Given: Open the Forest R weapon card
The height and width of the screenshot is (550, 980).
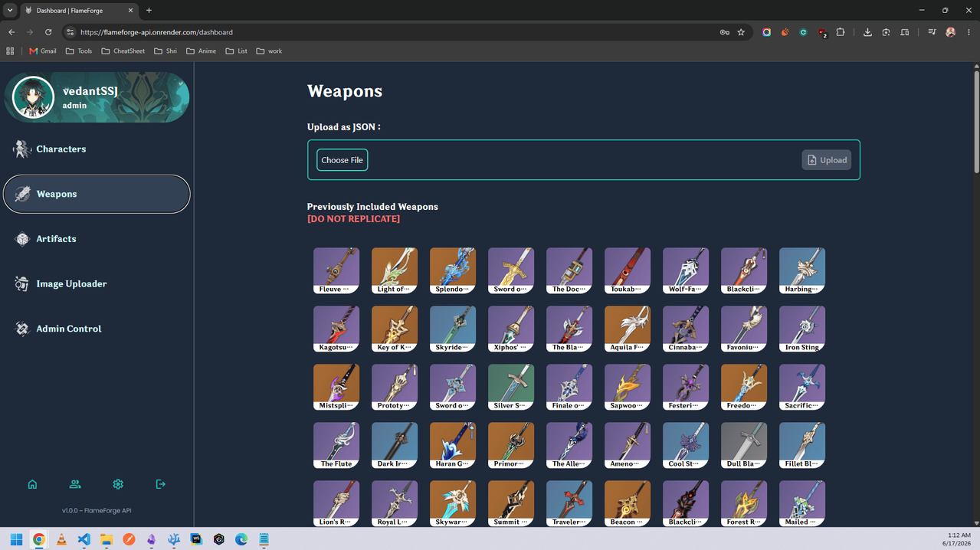Looking at the screenshot, I should (x=744, y=503).
